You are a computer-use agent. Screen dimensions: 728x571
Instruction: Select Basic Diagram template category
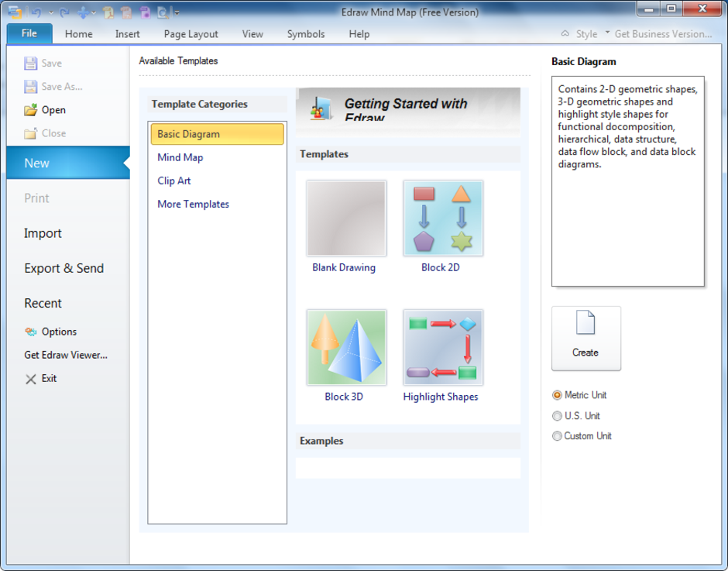point(218,134)
